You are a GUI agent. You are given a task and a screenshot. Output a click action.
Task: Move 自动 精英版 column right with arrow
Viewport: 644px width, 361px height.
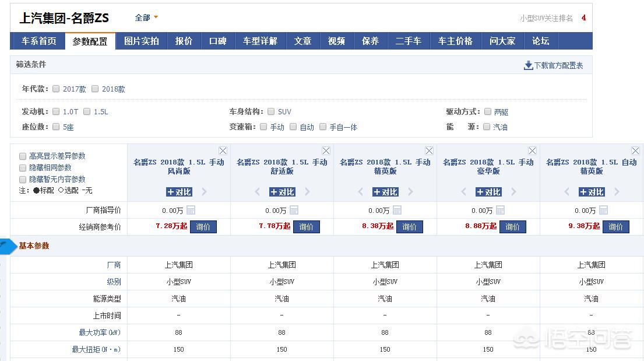coord(617,192)
